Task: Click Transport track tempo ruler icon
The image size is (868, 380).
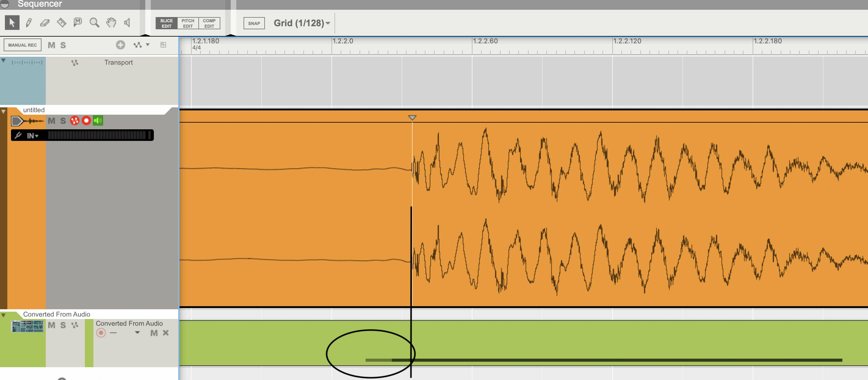Action: 27,62
